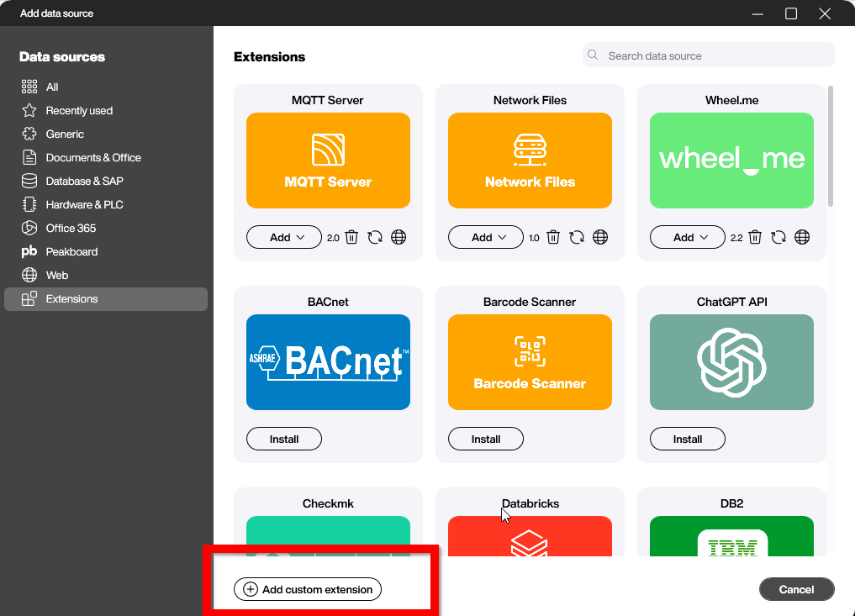Open the Database & SAP category
The height and width of the screenshot is (616, 855).
coord(84,181)
